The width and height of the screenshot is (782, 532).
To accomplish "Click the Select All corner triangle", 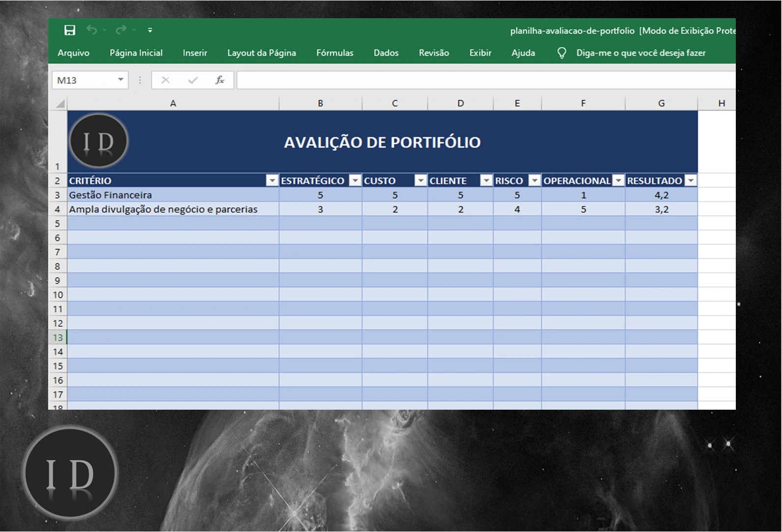I will [x=60, y=104].
